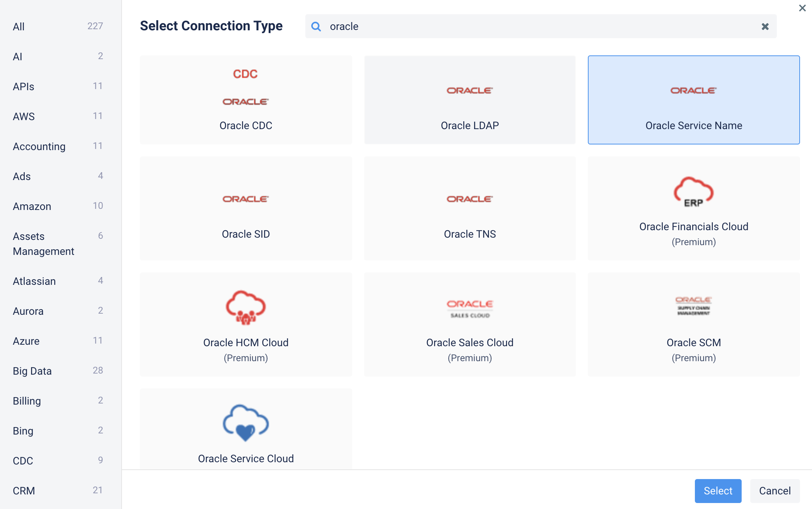The width and height of the screenshot is (812, 509).
Task: Clear the search text with X
Action: 765,27
